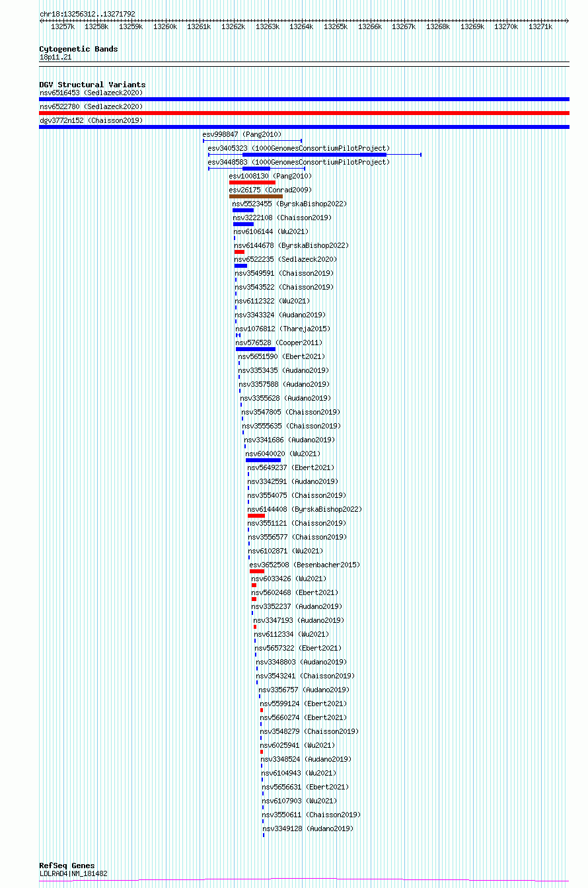Click nsv3555635 (Chaisson2019) label
588x888 pixels.
click(x=291, y=426)
